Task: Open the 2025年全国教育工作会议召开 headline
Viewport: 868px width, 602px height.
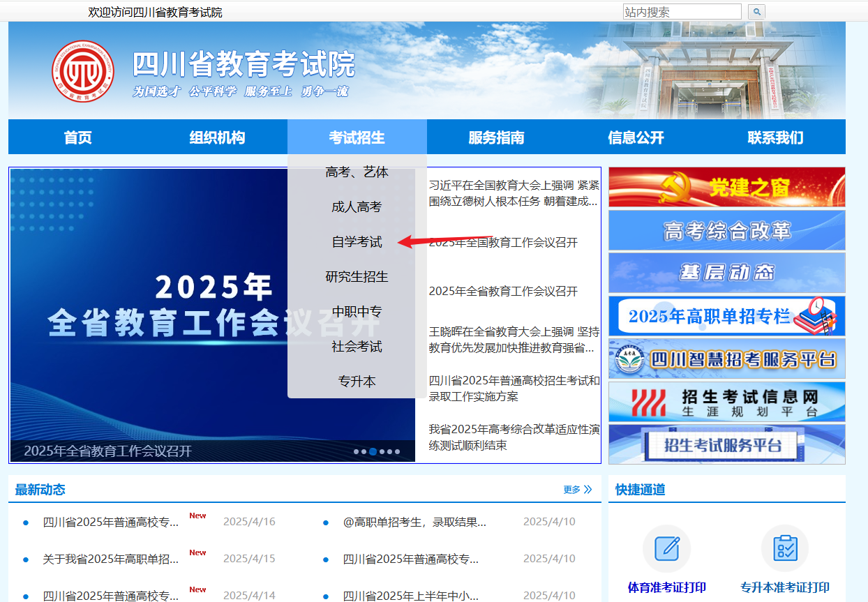Action: pyautogui.click(x=503, y=243)
